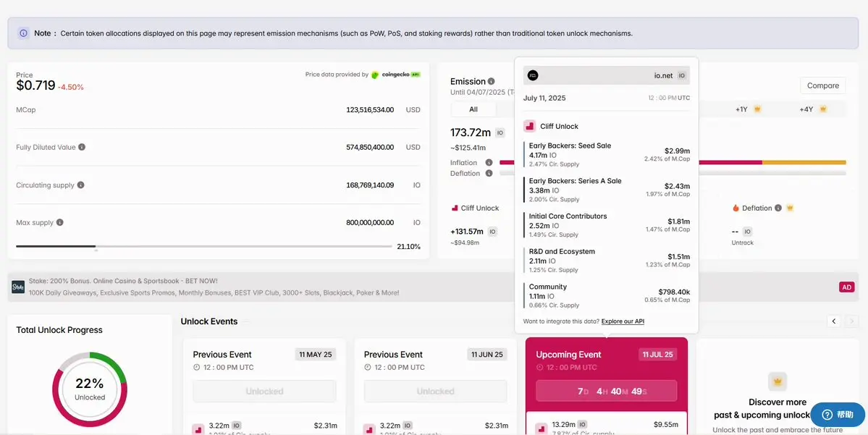Click the flame icon next to Deflation label

point(736,208)
